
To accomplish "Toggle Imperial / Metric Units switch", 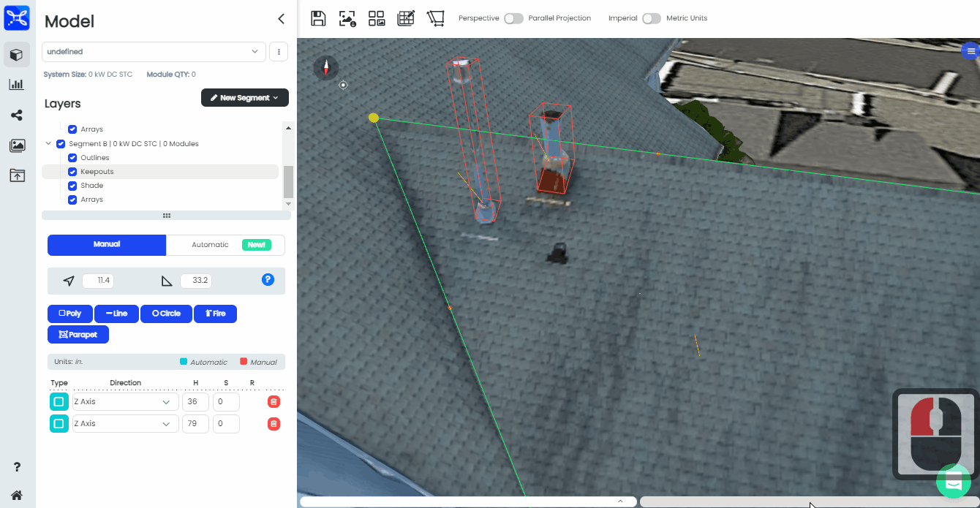I will pyautogui.click(x=652, y=18).
